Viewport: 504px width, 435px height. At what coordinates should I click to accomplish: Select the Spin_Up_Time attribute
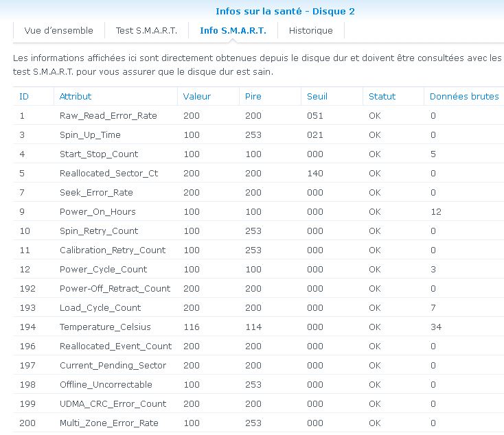pyautogui.click(x=90, y=134)
